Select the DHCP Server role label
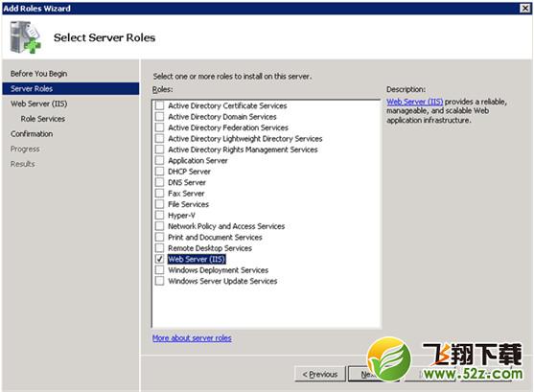 [x=190, y=172]
